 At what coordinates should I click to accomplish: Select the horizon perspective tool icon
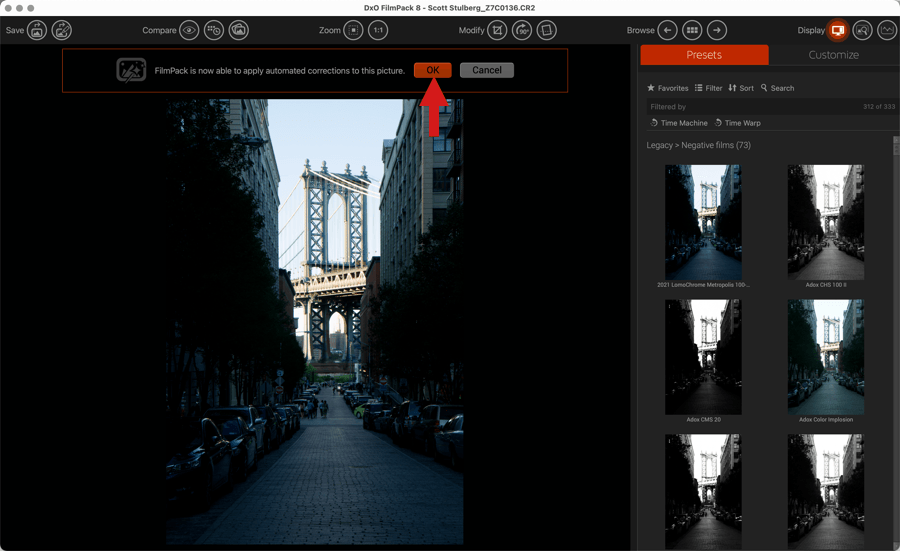coord(547,31)
